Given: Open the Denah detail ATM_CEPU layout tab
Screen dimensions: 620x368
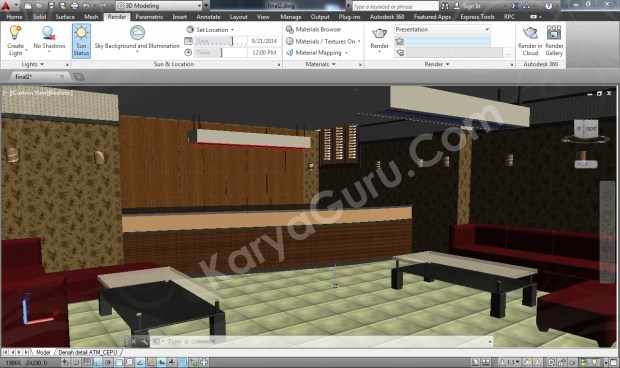Looking at the screenshot, I should click(x=88, y=352).
